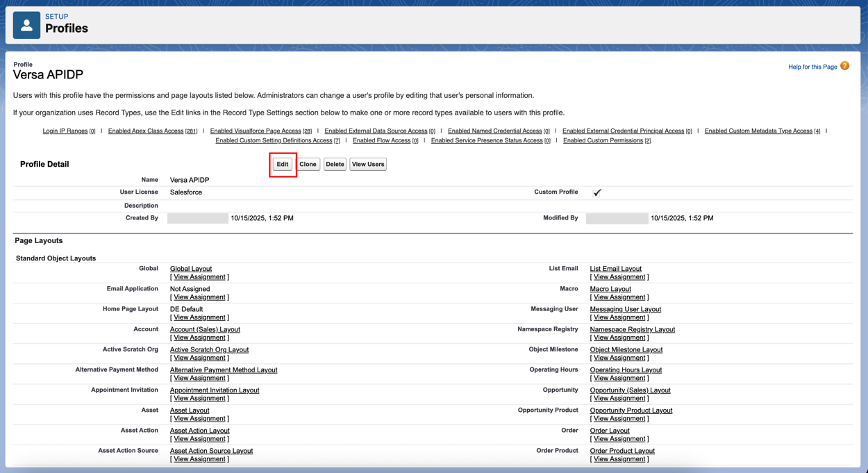Click the Edit button in Profile Detail

(283, 165)
